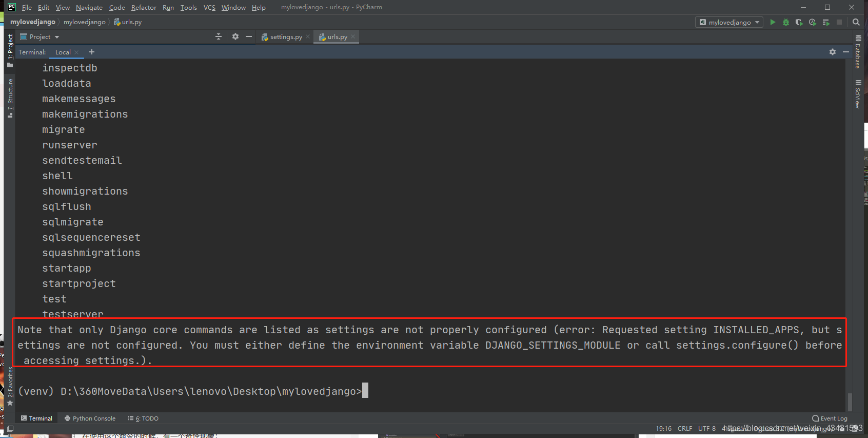Image resolution: width=868 pixels, height=438 pixels.
Task: Open Project panel settings gear
Action: [x=235, y=36]
